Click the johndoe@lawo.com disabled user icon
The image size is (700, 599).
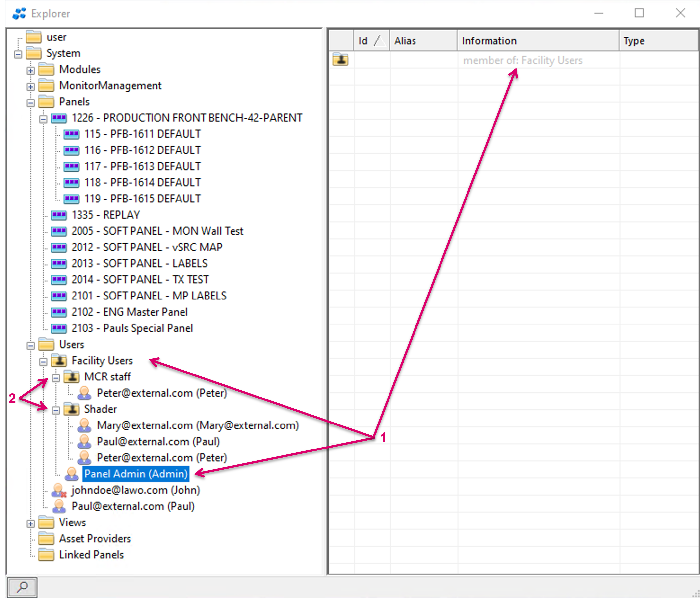coord(59,490)
